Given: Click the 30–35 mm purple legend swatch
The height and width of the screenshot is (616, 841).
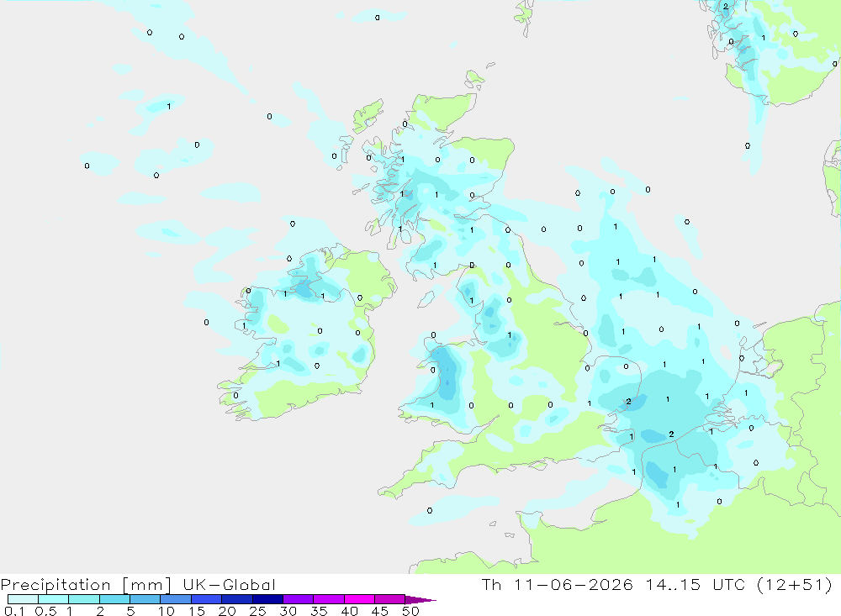Looking at the screenshot, I should click(299, 599).
